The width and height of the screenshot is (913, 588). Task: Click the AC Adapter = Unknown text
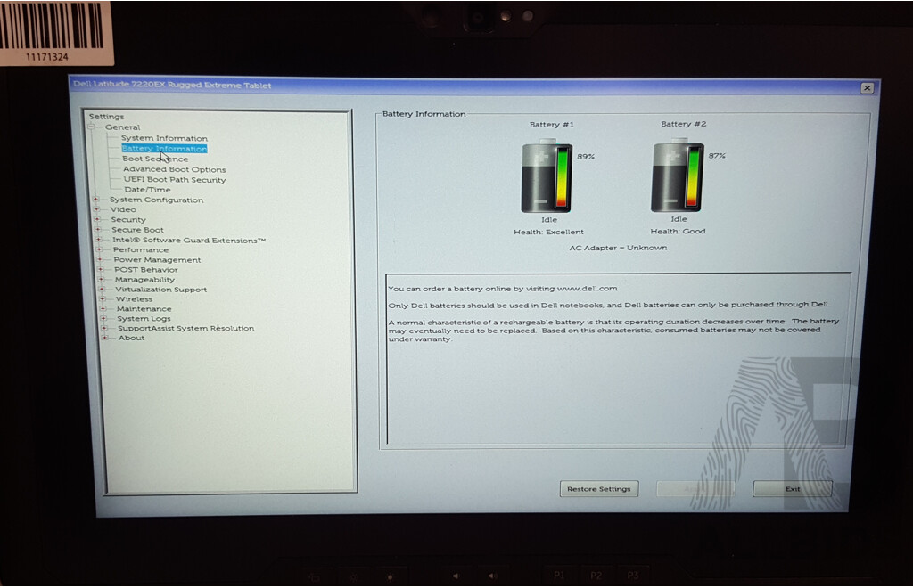pos(618,248)
